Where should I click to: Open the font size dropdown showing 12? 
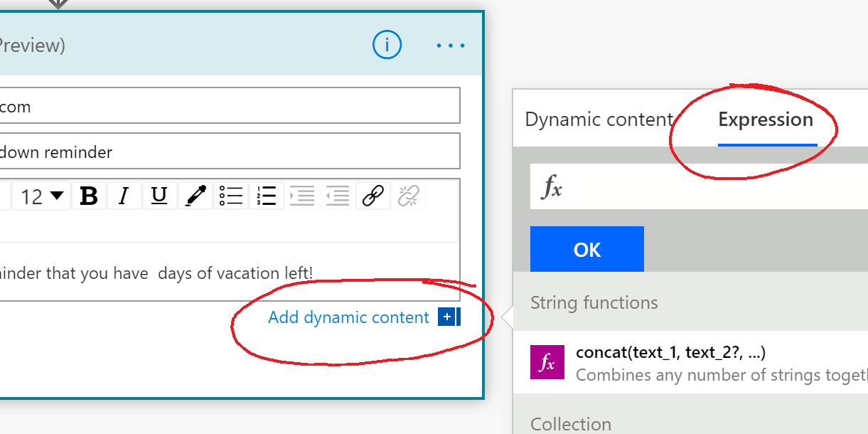41,196
